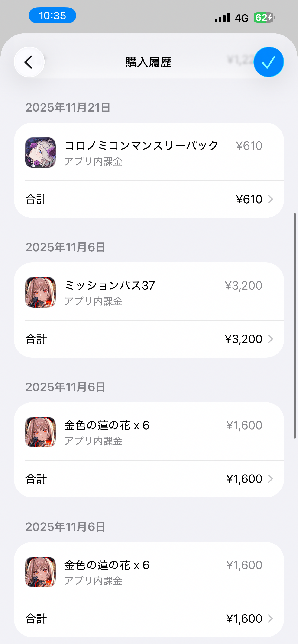Click the vertical scrollbar indicator
Screen dimensions: 298x644
click(x=295, y=325)
